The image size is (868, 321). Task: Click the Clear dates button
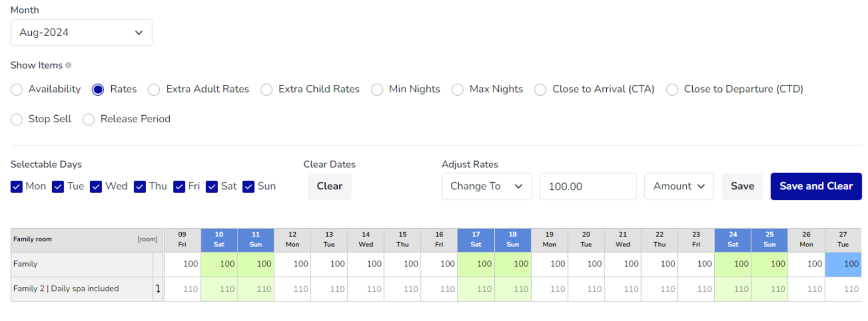pyautogui.click(x=329, y=186)
